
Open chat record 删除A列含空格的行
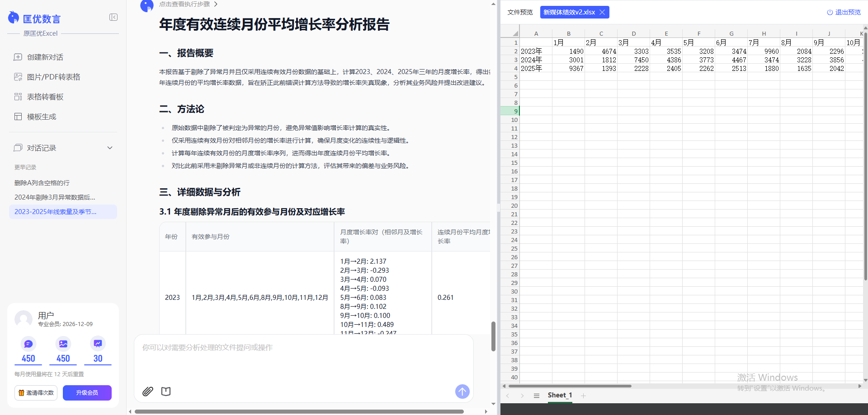tap(42, 182)
